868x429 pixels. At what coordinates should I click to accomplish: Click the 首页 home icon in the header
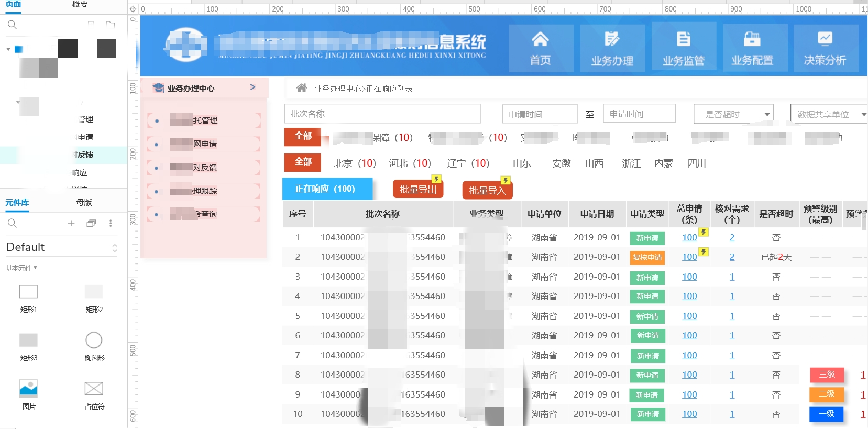pos(540,39)
